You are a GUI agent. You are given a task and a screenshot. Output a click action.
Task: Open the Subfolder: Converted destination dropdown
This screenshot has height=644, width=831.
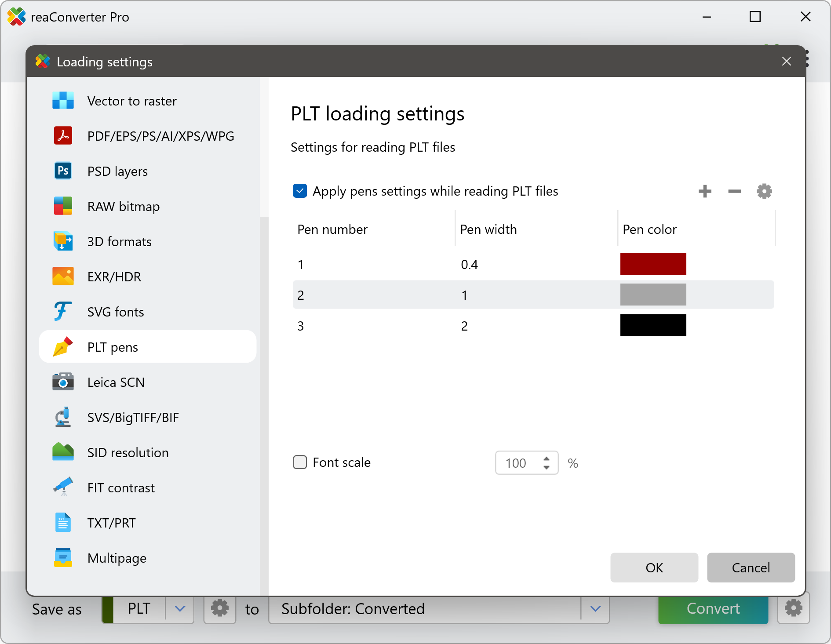coord(595,609)
